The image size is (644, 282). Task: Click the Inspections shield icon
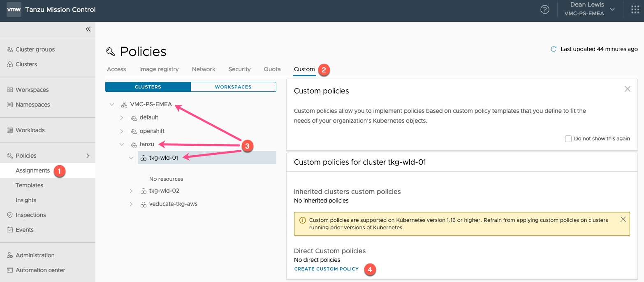point(10,215)
